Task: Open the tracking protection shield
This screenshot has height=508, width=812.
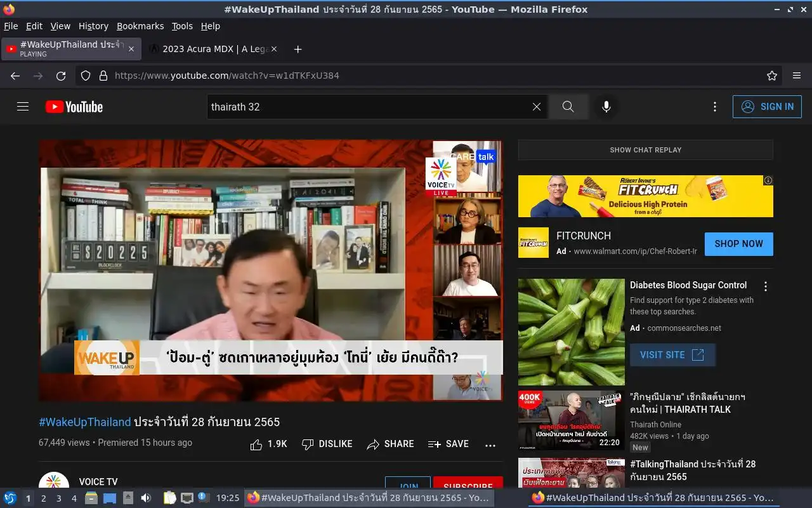Action: pyautogui.click(x=86, y=76)
